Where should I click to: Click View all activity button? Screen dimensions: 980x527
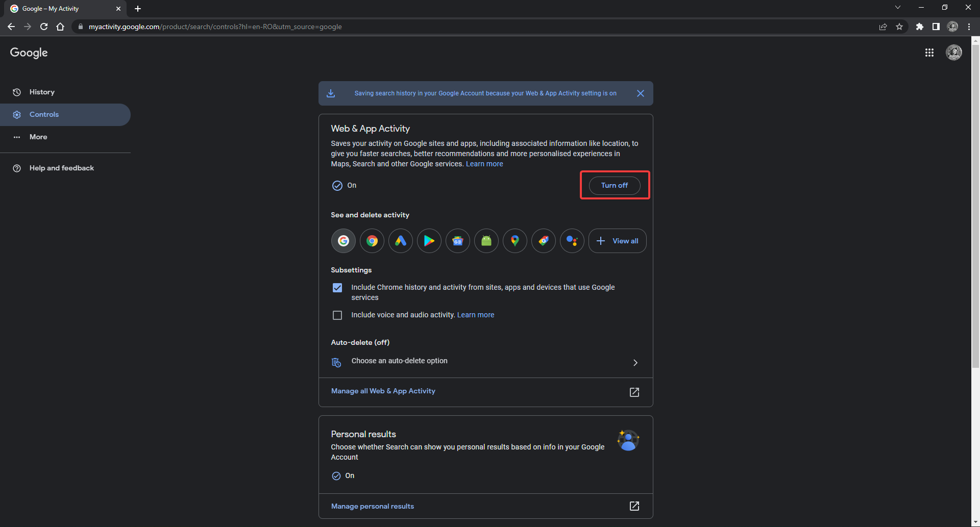click(617, 241)
